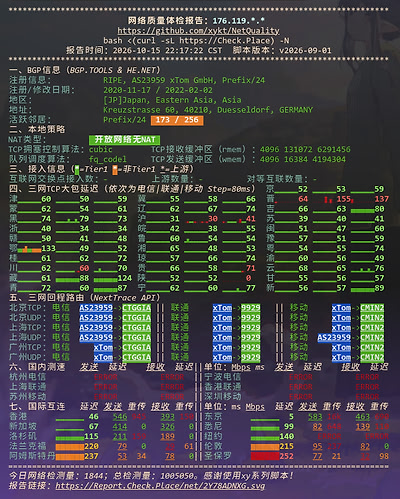This screenshot has height=499, width=400.
Task: Click the red 252 latency bar for 圣保罗
Action: (265, 456)
